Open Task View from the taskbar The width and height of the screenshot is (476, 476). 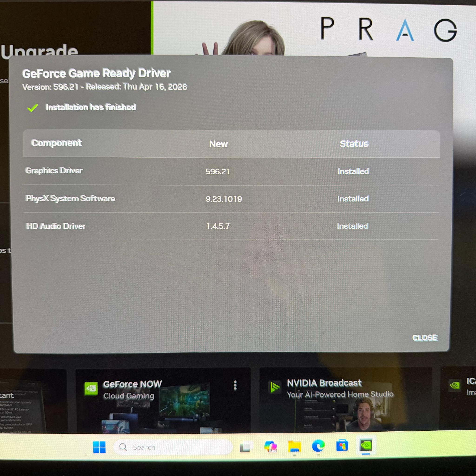[245, 447]
